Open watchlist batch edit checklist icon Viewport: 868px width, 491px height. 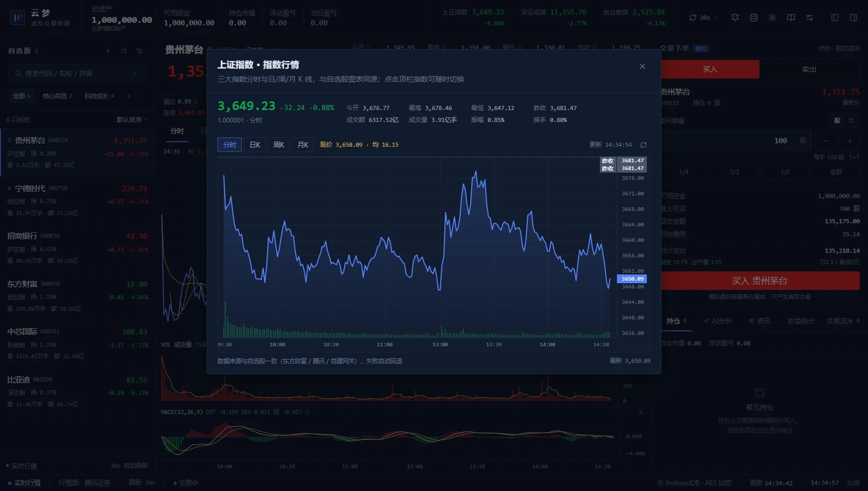tap(123, 51)
